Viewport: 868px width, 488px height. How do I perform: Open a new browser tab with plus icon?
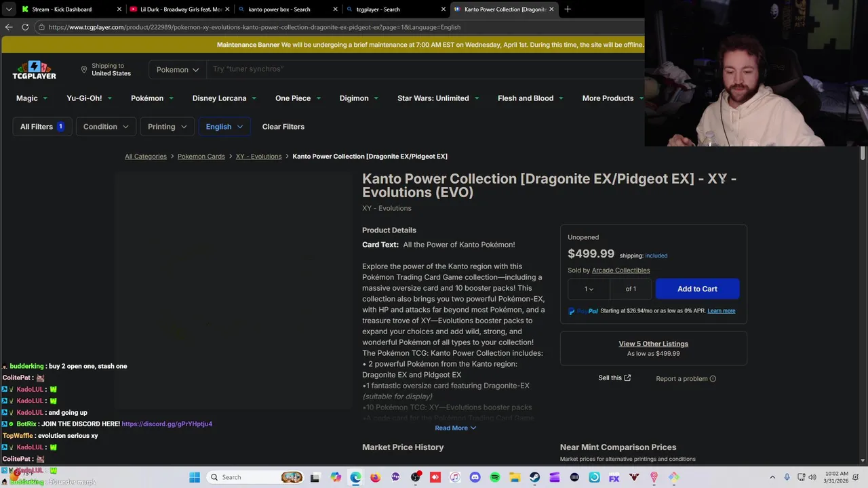(568, 9)
